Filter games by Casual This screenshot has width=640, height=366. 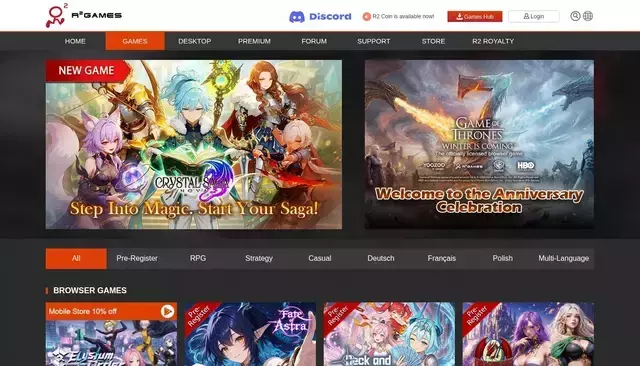(320, 259)
